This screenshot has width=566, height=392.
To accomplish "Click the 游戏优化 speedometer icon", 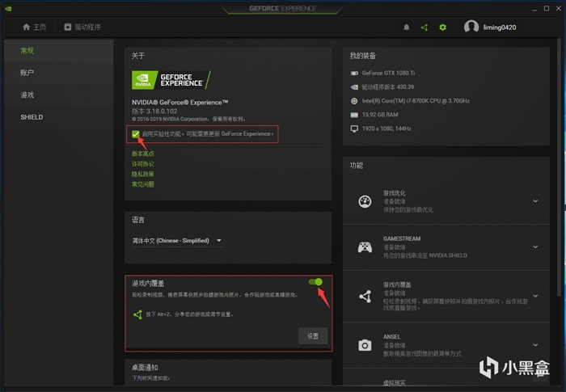I will pos(365,201).
